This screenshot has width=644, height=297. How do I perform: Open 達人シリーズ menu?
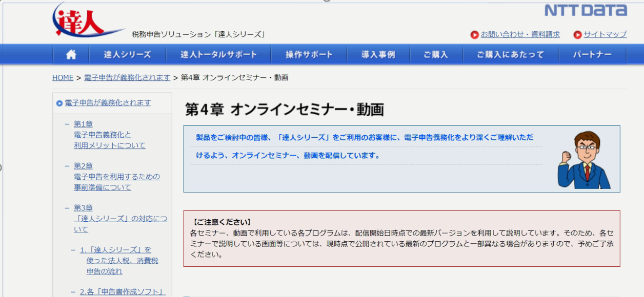128,54
